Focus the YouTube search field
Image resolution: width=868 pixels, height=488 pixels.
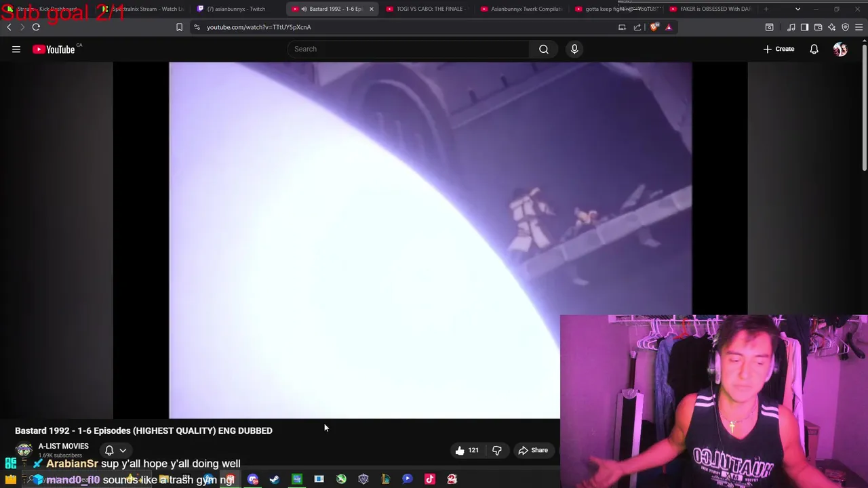[409, 49]
